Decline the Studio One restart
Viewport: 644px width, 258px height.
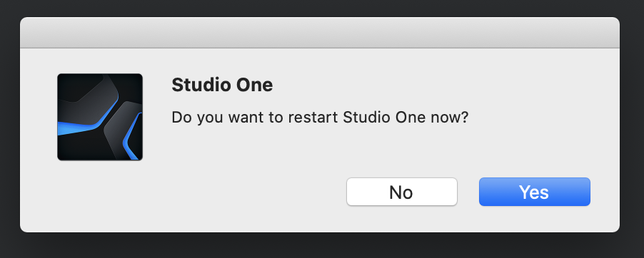pyautogui.click(x=402, y=192)
